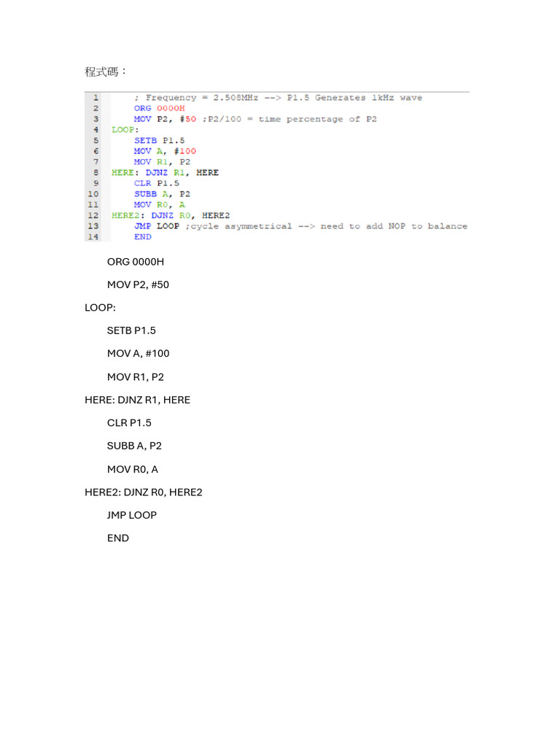
Task: Click the text line 'CLR P1.5'
Action: (x=129, y=422)
